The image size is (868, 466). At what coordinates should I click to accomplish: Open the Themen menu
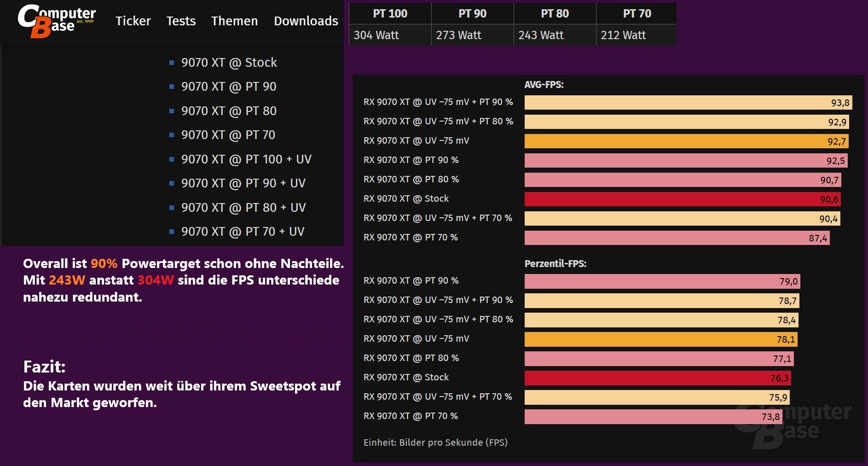coord(234,21)
